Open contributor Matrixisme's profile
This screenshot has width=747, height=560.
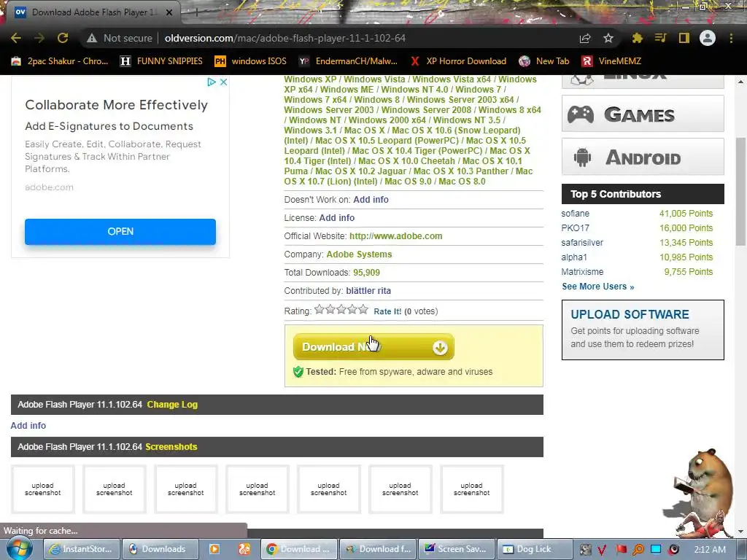582,272
